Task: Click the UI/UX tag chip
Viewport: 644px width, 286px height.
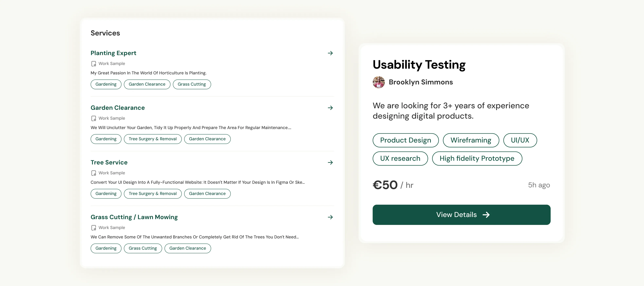Action: click(520, 140)
